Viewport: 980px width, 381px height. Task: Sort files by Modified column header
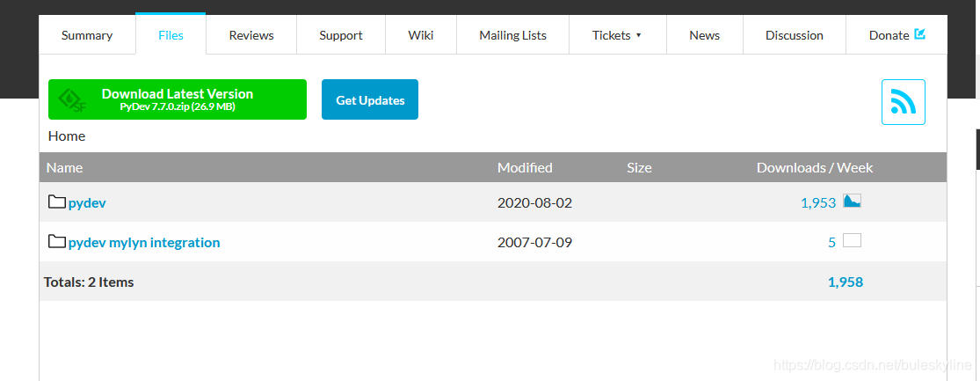click(525, 167)
